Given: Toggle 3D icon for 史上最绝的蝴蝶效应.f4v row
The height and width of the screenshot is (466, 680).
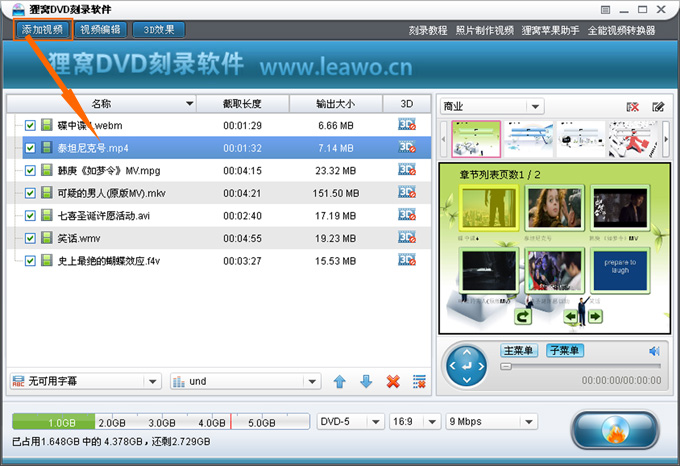Looking at the screenshot, I should tap(407, 260).
